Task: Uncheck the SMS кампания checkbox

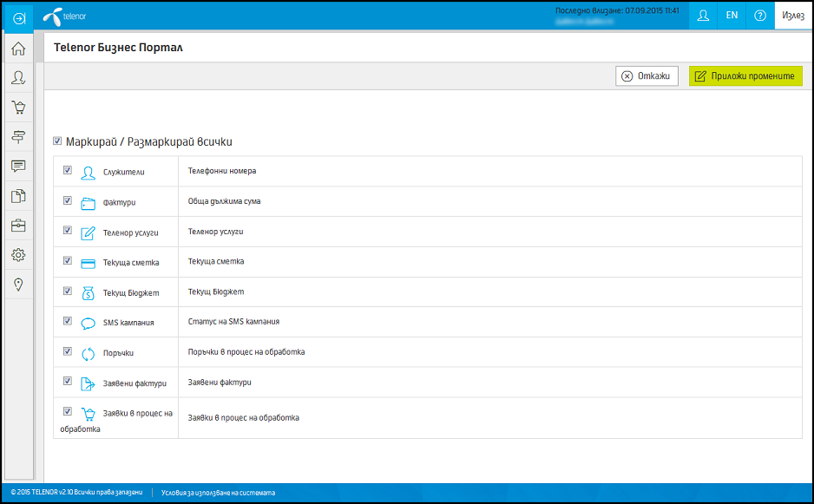Action: tap(68, 321)
